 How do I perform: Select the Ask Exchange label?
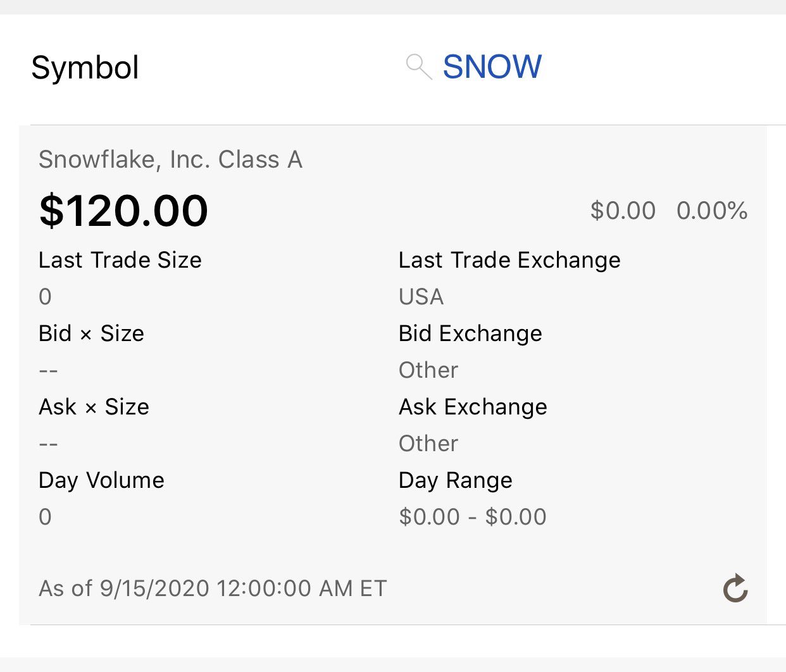coord(473,407)
